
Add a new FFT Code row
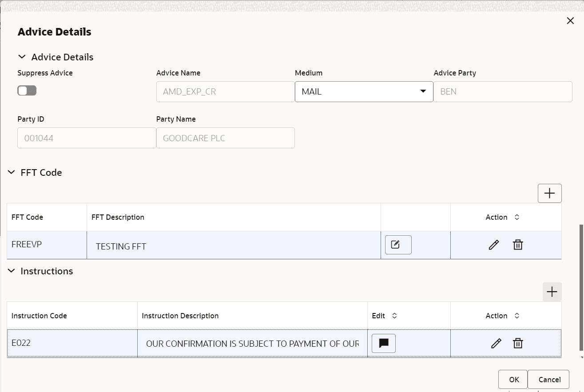tap(549, 193)
